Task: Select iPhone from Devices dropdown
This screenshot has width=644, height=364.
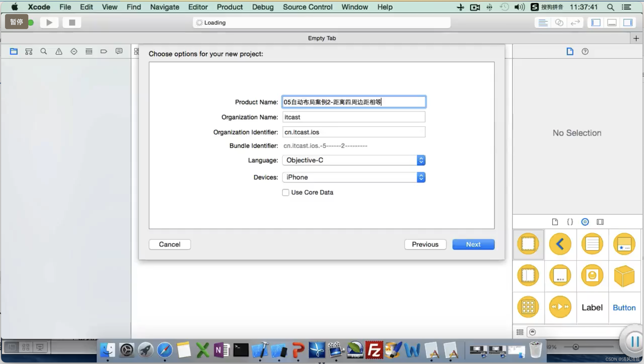Action: point(353,177)
